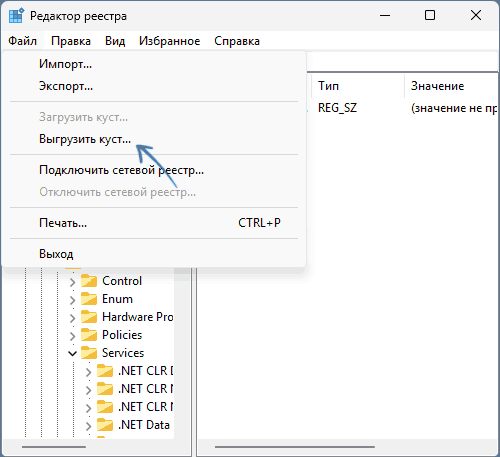Open the Избранное menu
The image size is (500, 457).
tap(169, 41)
